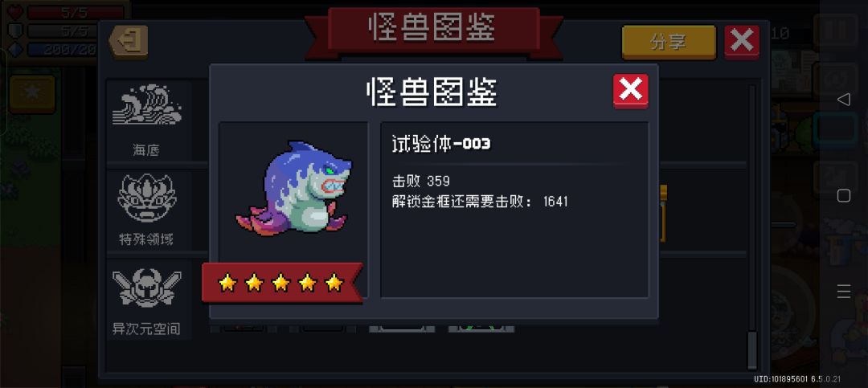Tap the 分享 share button
The height and width of the screenshot is (388, 868).
coord(669,42)
